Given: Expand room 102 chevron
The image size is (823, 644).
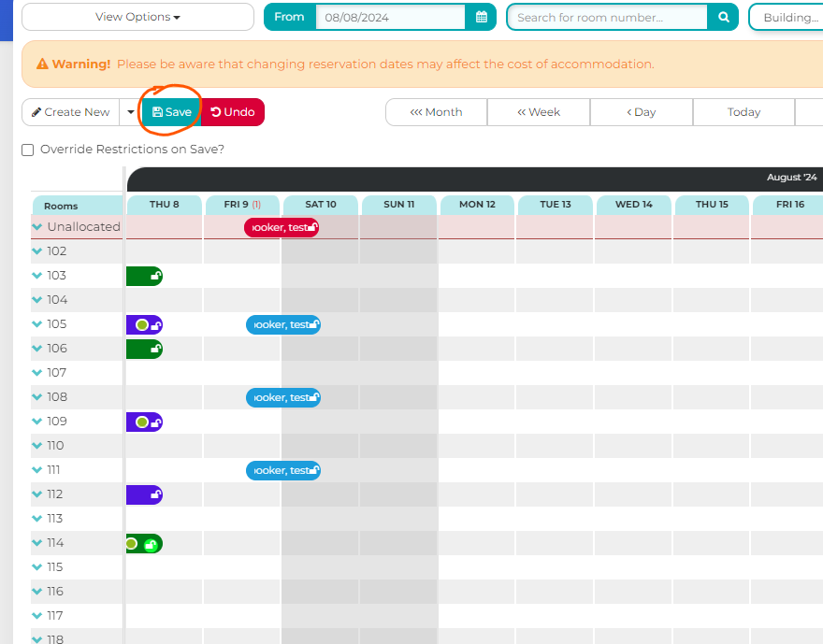Looking at the screenshot, I should tap(36, 250).
